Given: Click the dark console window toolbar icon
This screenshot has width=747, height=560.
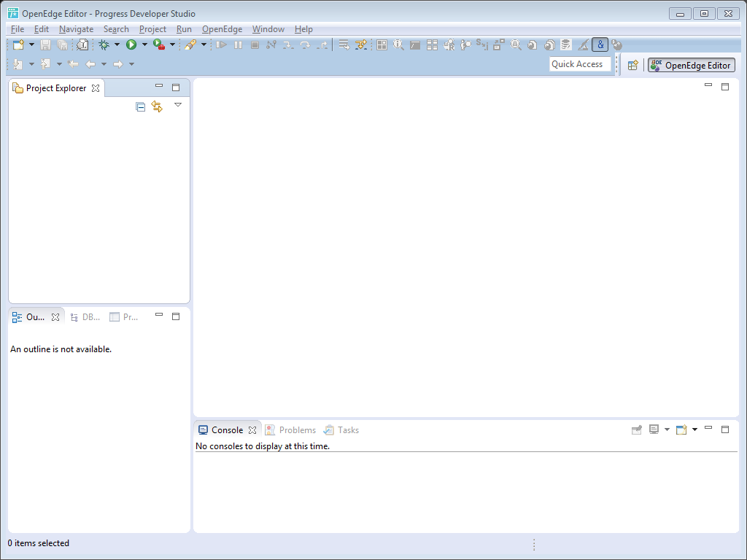Looking at the screenshot, I should click(x=415, y=45).
